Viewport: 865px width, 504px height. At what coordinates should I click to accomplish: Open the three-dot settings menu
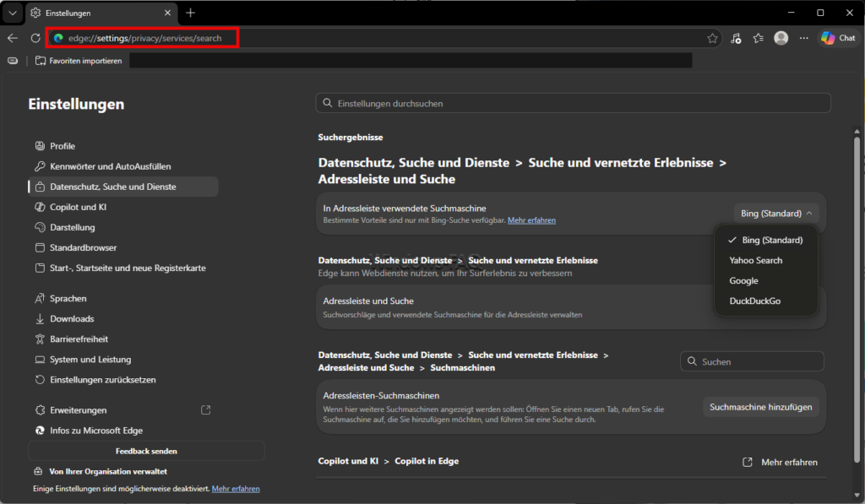click(804, 38)
